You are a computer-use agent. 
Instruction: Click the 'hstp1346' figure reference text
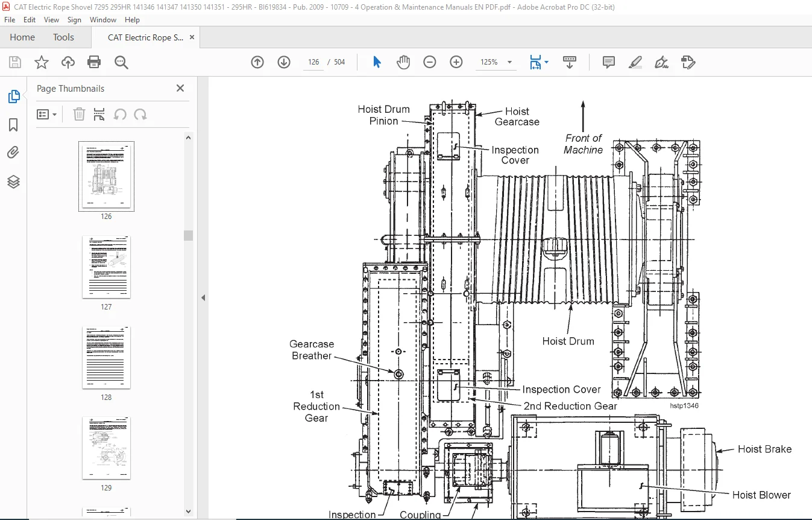(684, 406)
